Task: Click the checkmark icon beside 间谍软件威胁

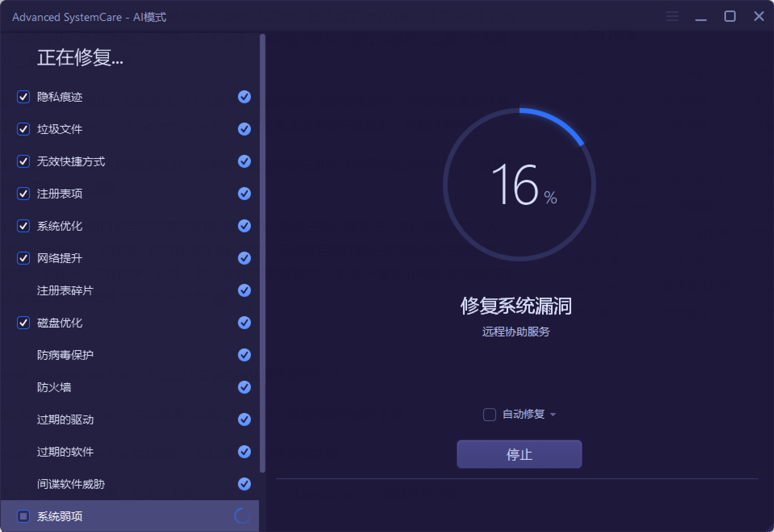Action: coord(244,484)
